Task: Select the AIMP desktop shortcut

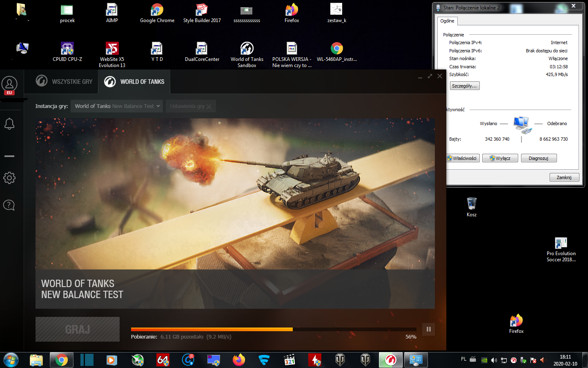Action: 112,13
